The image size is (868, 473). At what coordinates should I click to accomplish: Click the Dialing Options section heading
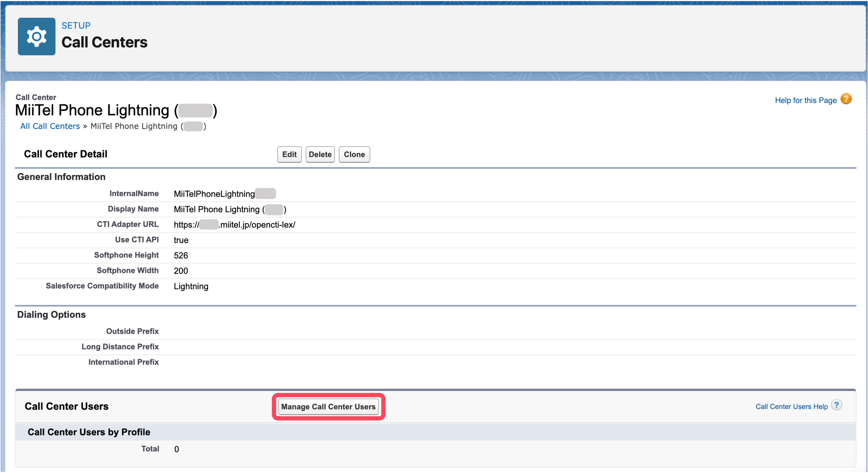point(51,315)
